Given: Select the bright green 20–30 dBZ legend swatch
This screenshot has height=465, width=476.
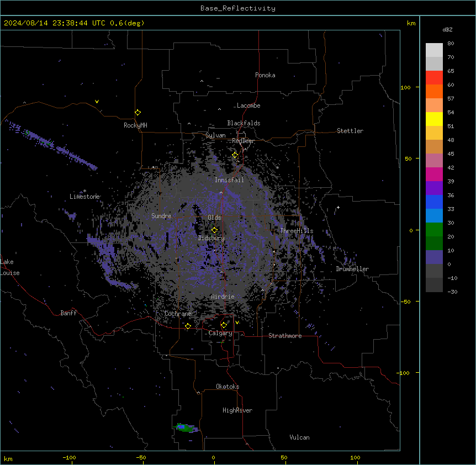Looking at the screenshot, I should pyautogui.click(x=434, y=230).
